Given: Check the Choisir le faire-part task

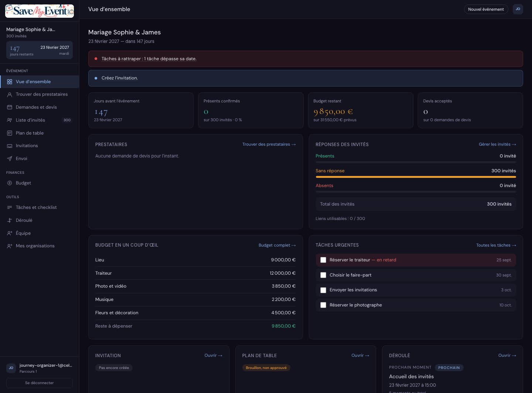Looking at the screenshot, I should 323,275.
